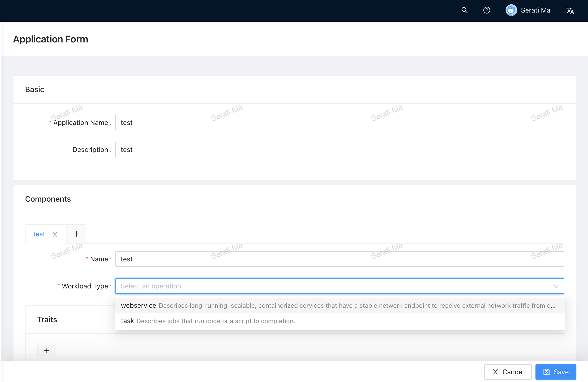Expand the Workload Type dropdown arrow

coord(556,286)
